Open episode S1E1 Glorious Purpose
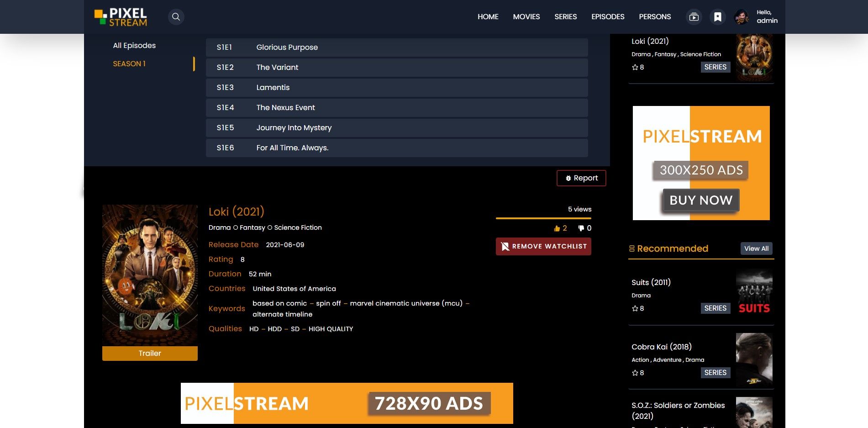 pos(397,47)
